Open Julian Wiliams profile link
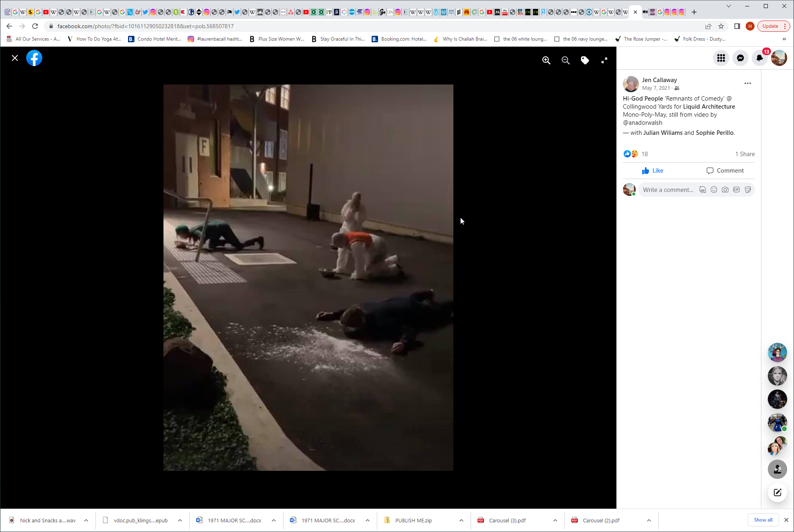The width and height of the screenshot is (794, 532). (x=663, y=133)
